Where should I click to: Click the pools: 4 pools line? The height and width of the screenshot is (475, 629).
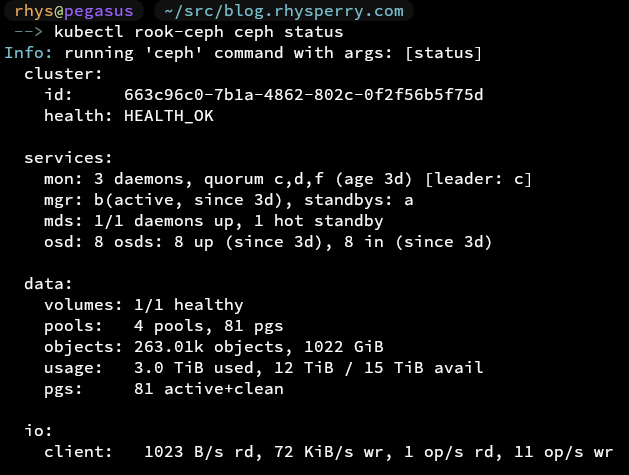pos(164,326)
